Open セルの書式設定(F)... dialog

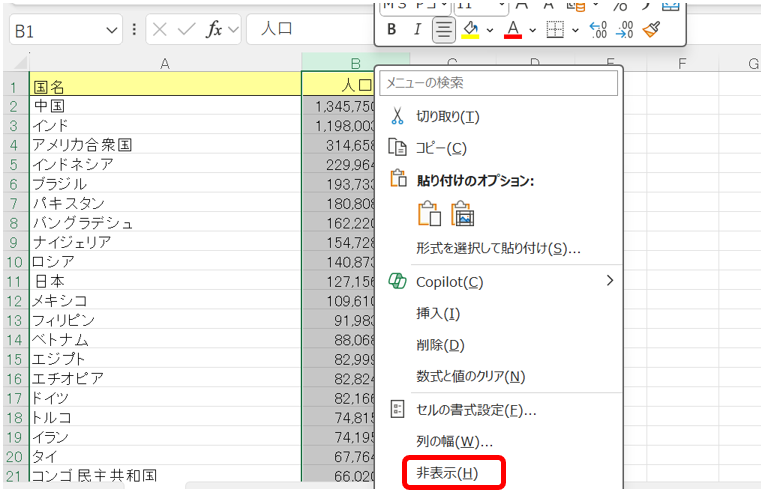click(500, 410)
